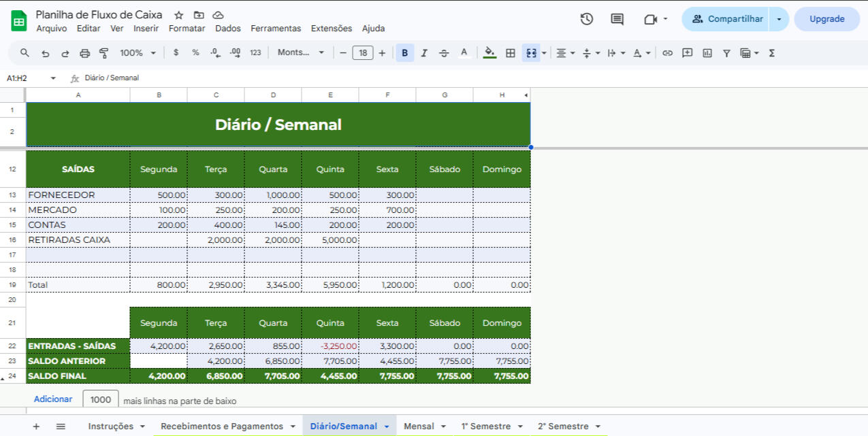Screen dimensions: 868x436
Task: Open the font family dropdown
Action: coord(301,53)
